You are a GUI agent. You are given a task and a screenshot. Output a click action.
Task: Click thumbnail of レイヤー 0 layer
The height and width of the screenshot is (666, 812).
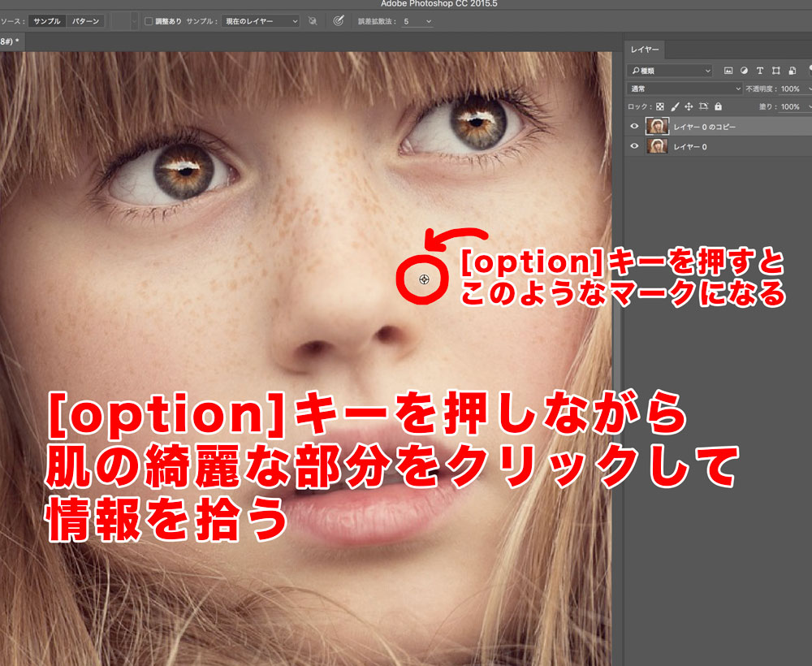[657, 146]
